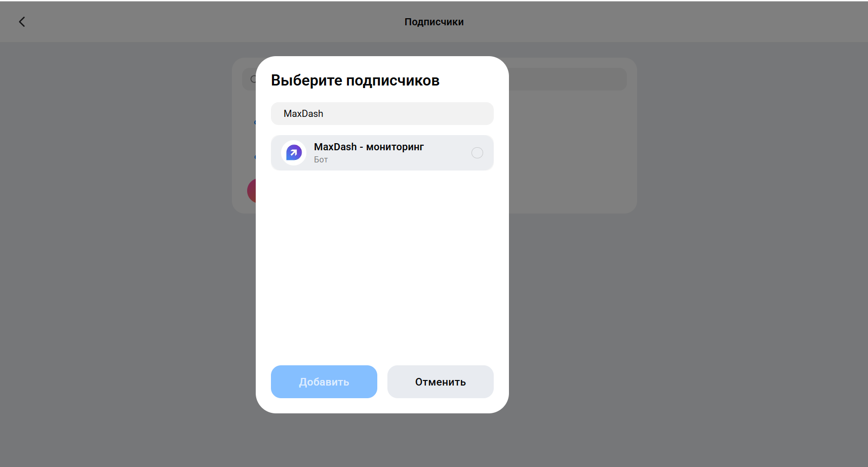The height and width of the screenshot is (467, 868).
Task: Click the Выберите подписчиков dialog title
Action: point(355,80)
